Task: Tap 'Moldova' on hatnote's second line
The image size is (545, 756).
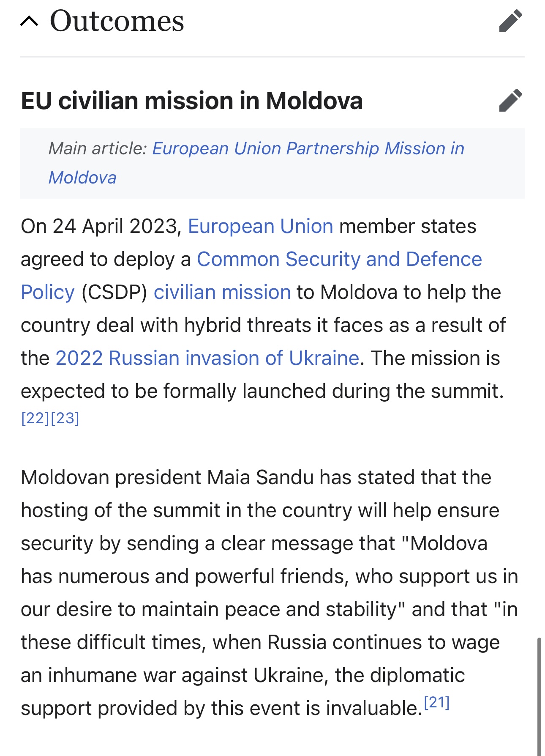Action: click(x=82, y=178)
